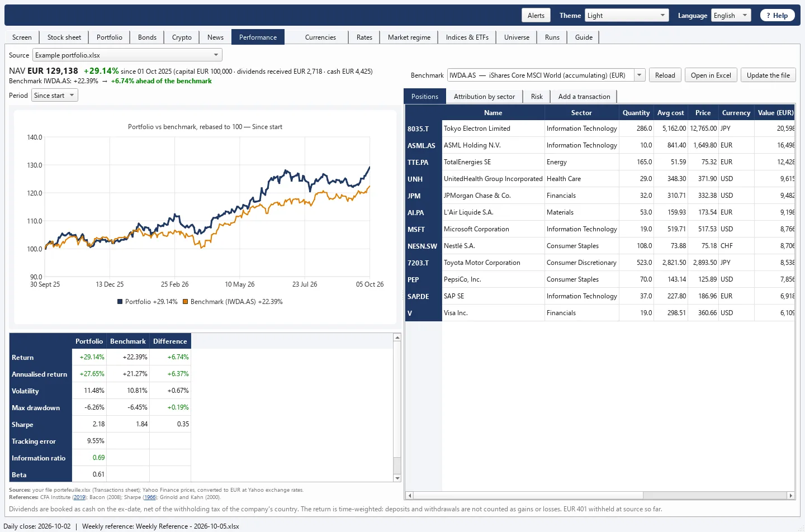Click the Max drawdown row label
The width and height of the screenshot is (805, 532).
[41, 408]
